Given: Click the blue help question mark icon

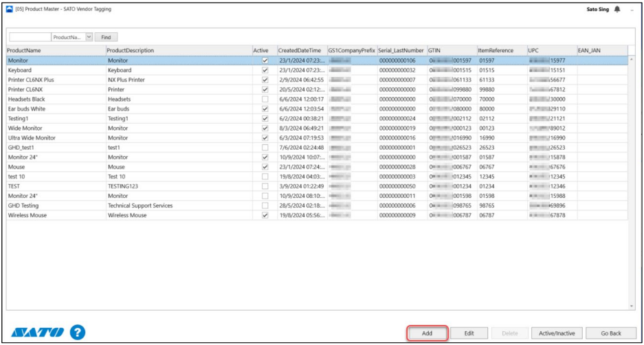Looking at the screenshot, I should click(78, 333).
